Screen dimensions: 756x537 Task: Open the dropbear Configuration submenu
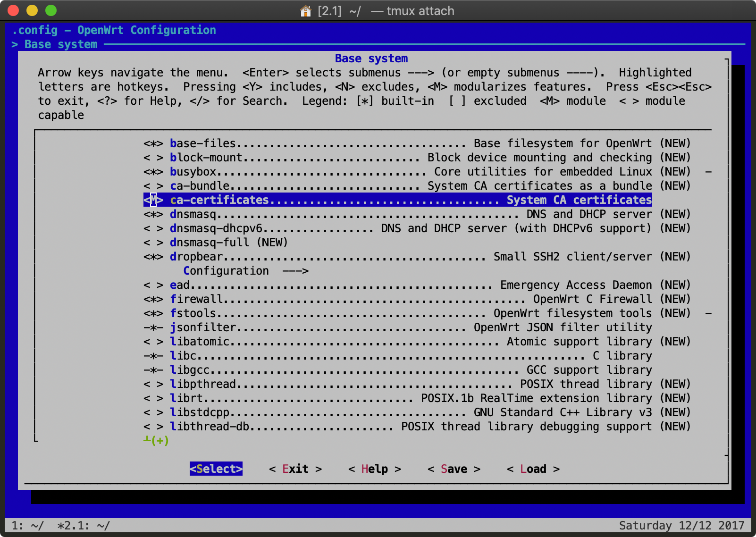(246, 271)
